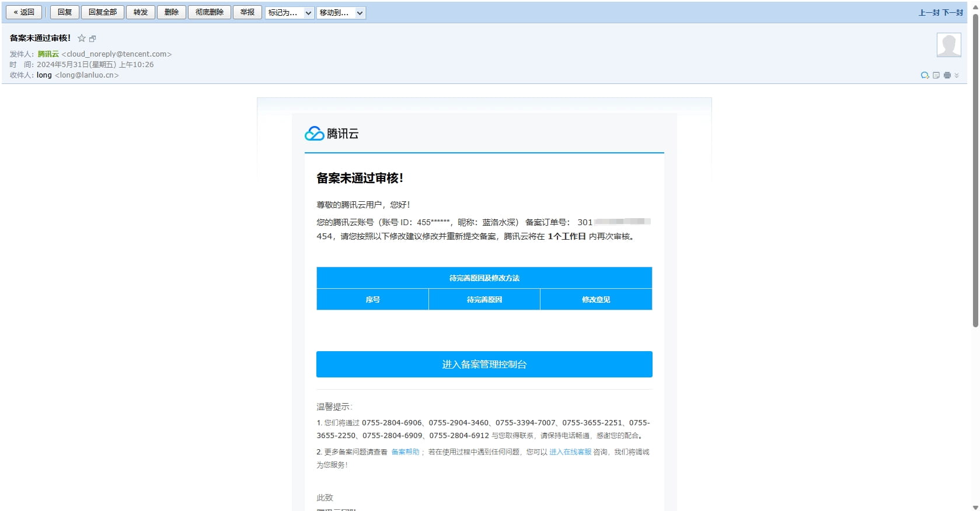Click 进入备案管理控制台 button
Image resolution: width=980 pixels, height=511 pixels.
[484, 364]
